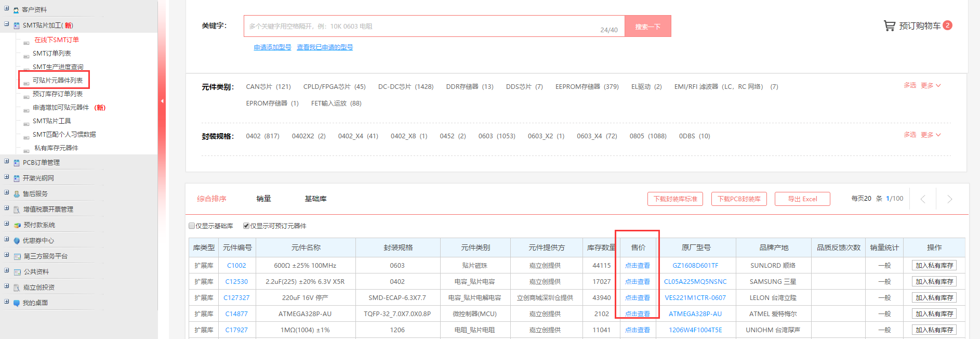Screen dimensions: 980x339
Task: Click the 预付款系统 sidebar icon
Action: tap(17, 225)
